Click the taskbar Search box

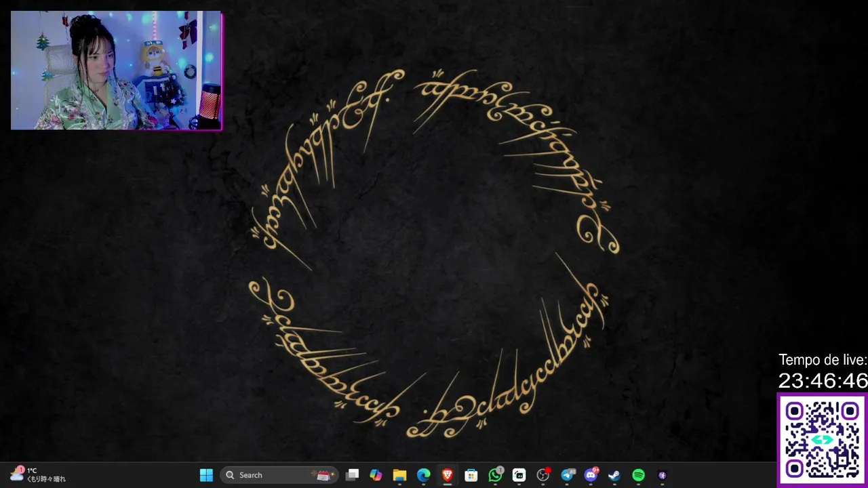(x=279, y=475)
